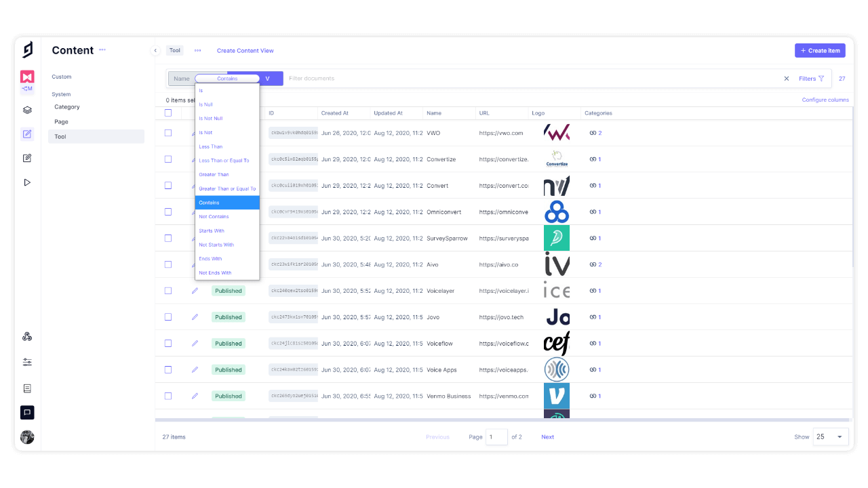Click the page number input field
The image size is (868, 488).
[496, 436]
